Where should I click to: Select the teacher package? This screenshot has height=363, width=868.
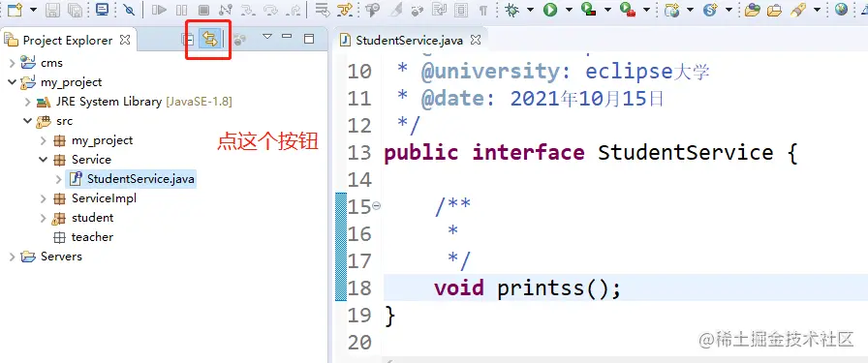point(83,237)
